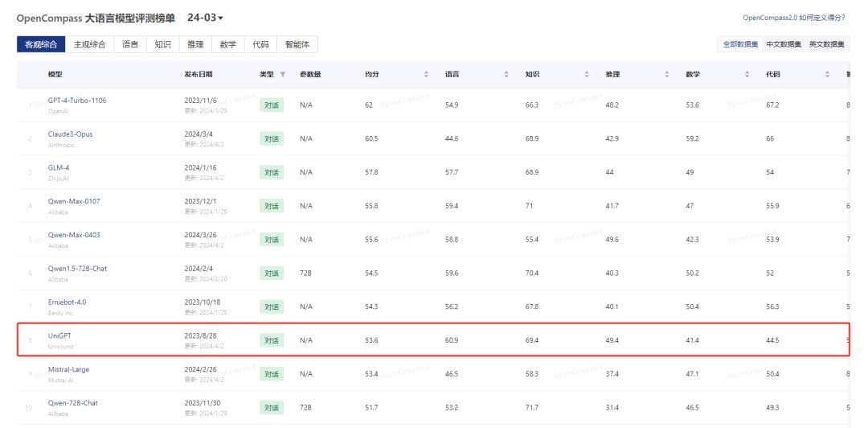Sort by 数学 using arrows icon
Screen dimensions: 868x428
click(747, 74)
